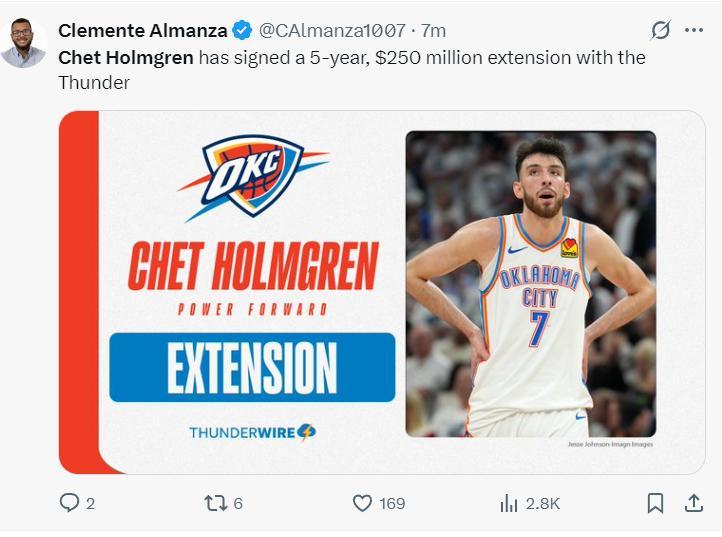Click the blue verified badge
This screenshot has width=722, height=537.
[242, 31]
